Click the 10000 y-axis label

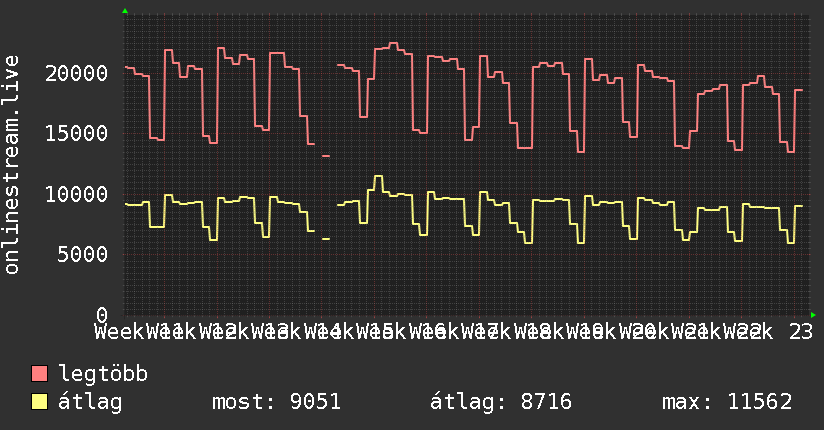(77, 194)
